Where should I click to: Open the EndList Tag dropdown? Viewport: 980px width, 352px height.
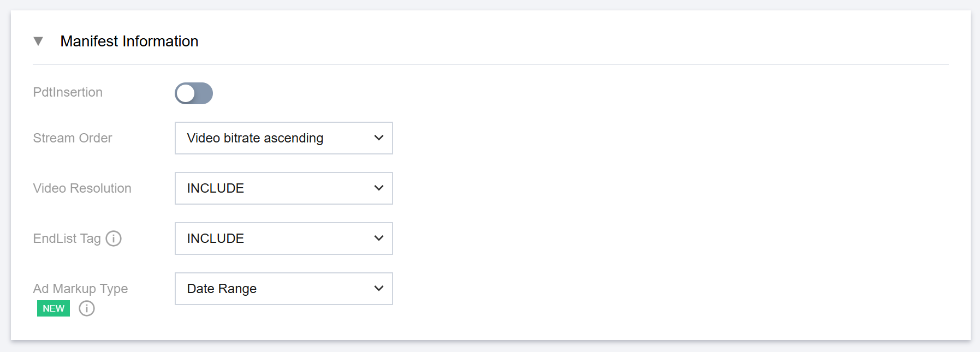[283, 238]
